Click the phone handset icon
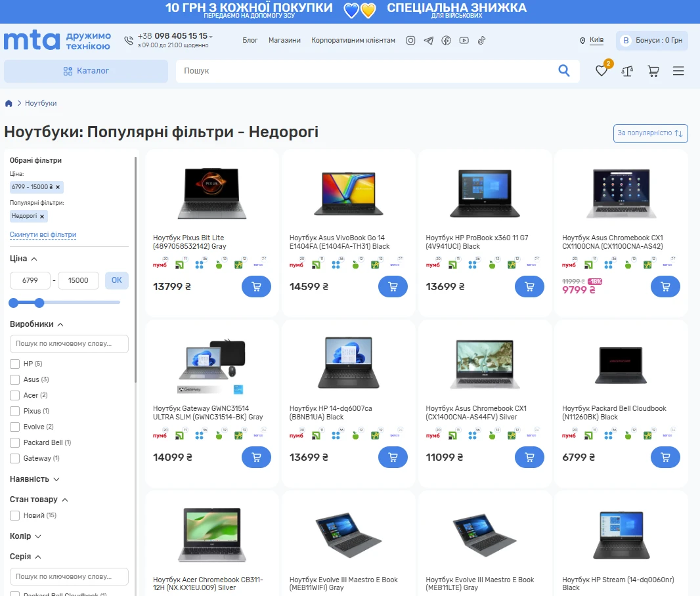The height and width of the screenshot is (596, 700). tap(129, 41)
